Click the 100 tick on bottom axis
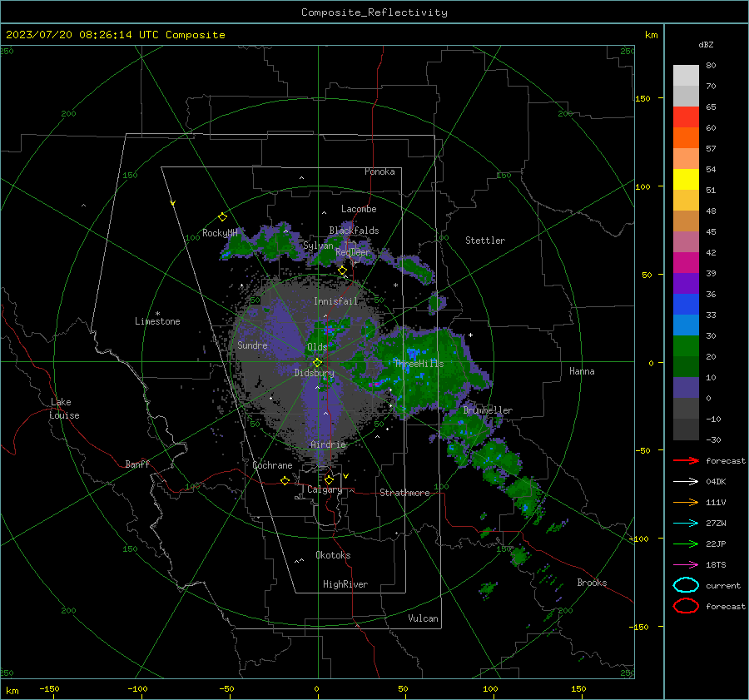The height and width of the screenshot is (700, 749). click(490, 688)
